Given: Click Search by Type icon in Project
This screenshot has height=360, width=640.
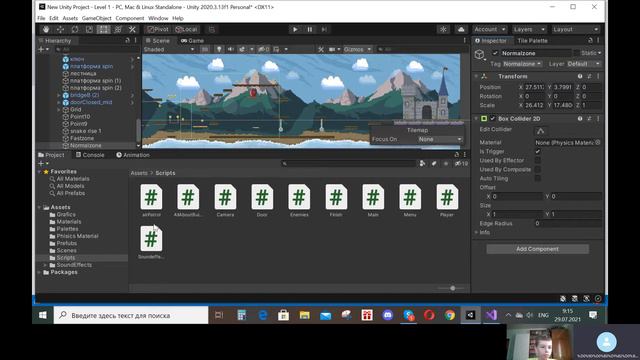Looking at the screenshot, I should 422,164.
